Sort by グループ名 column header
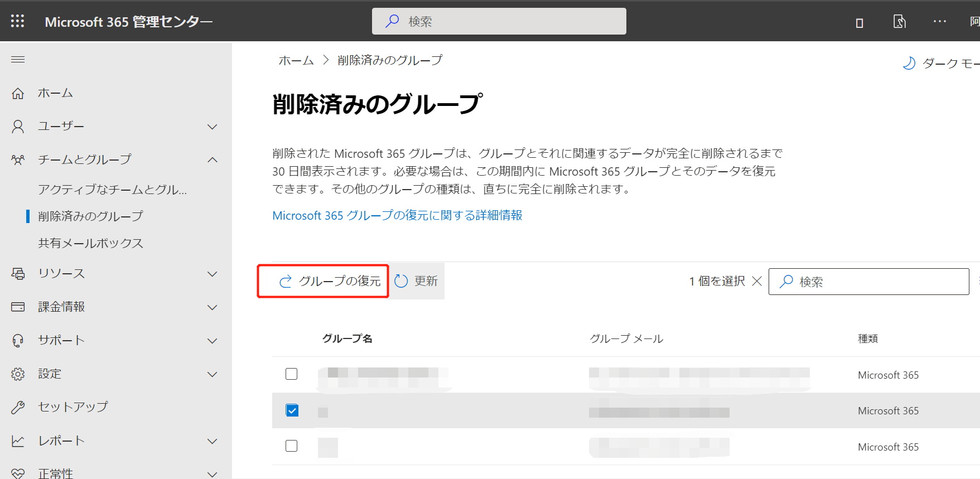Image resolution: width=980 pixels, height=479 pixels. [x=347, y=338]
